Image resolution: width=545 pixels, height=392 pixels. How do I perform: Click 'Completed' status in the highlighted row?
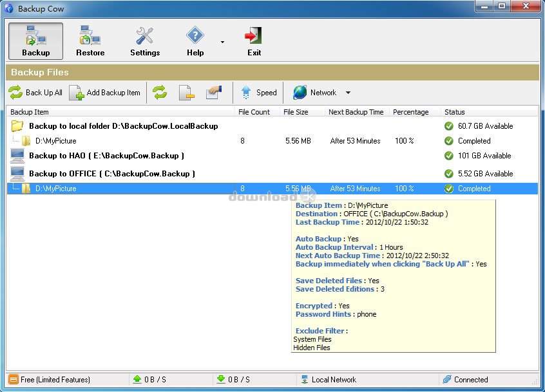(474, 189)
